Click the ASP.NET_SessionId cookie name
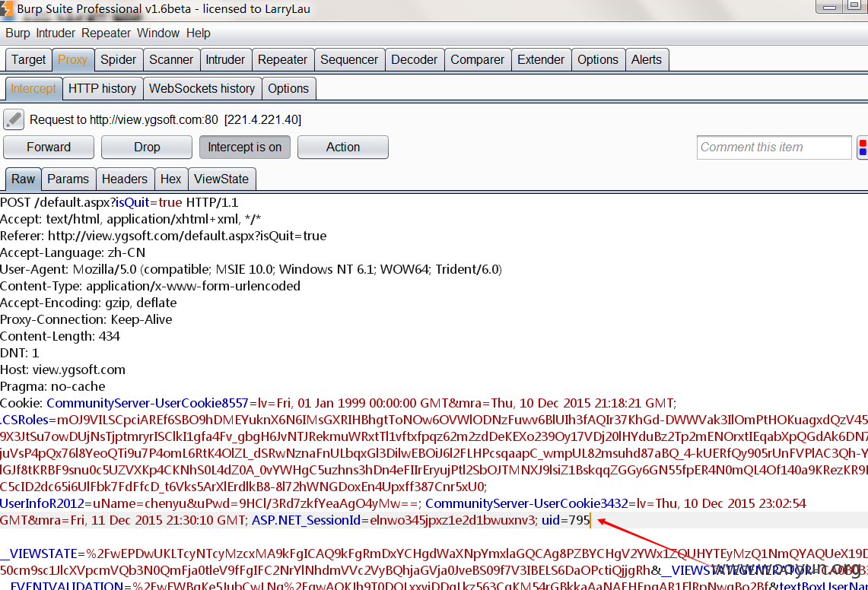This screenshot has height=590, width=868. [x=306, y=520]
